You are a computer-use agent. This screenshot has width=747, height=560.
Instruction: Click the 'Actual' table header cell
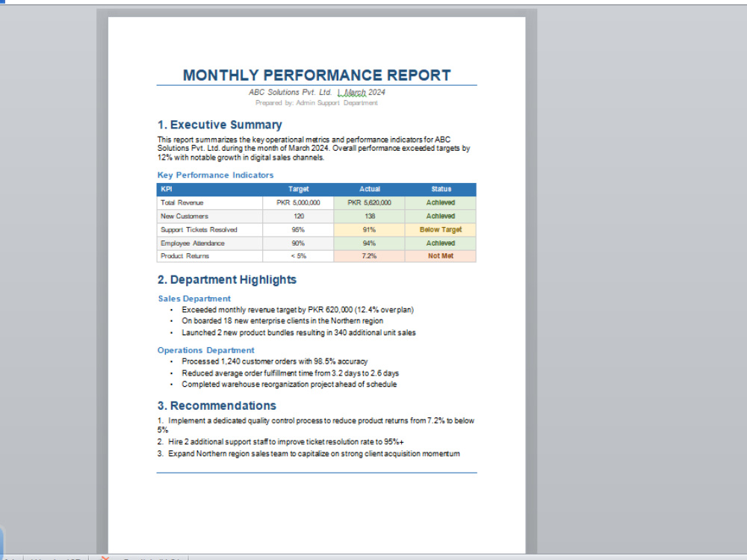[x=370, y=190]
